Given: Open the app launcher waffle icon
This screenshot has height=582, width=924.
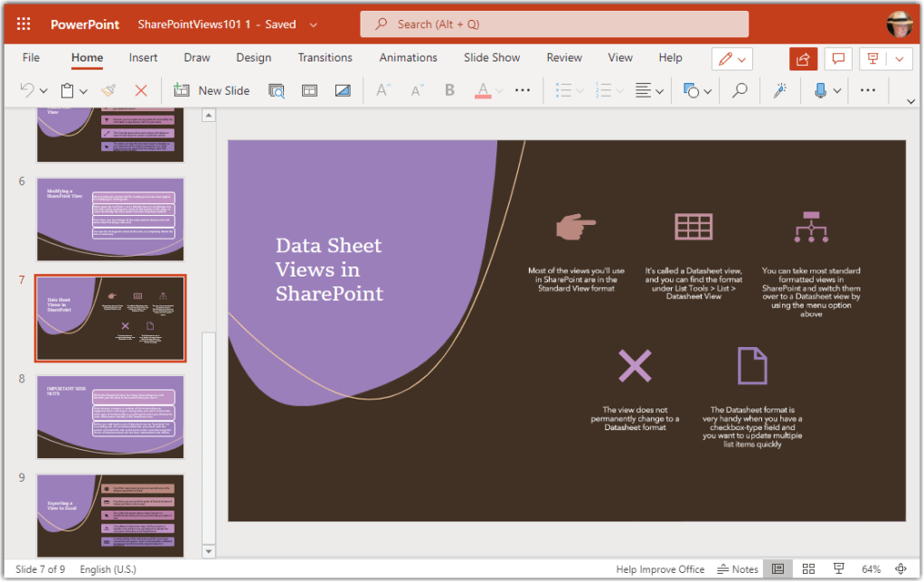Looking at the screenshot, I should 24,24.
